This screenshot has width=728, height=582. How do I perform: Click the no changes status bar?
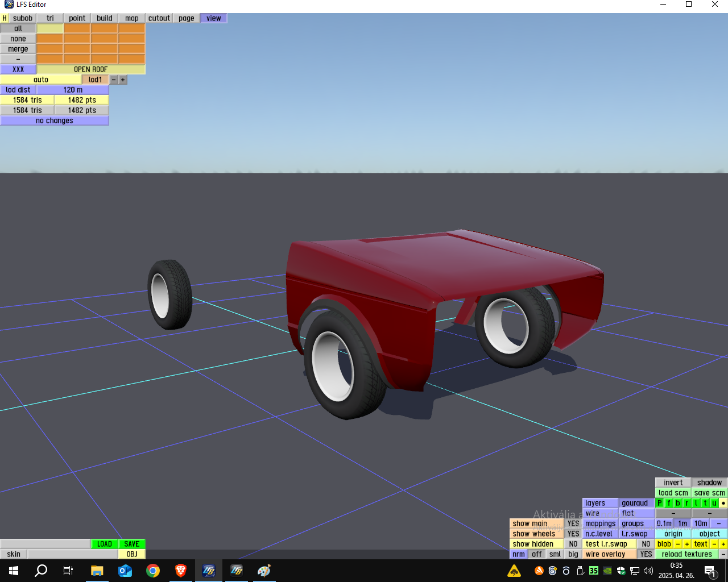pyautogui.click(x=55, y=120)
